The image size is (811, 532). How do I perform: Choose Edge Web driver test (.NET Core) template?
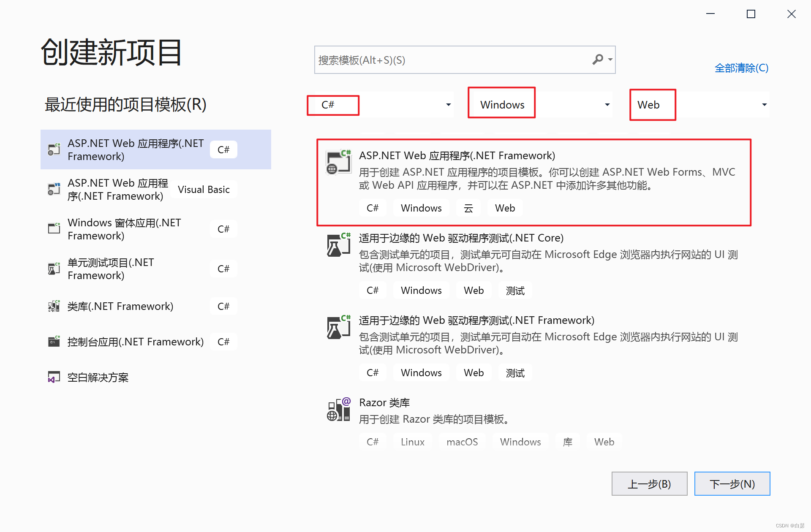click(x=534, y=265)
